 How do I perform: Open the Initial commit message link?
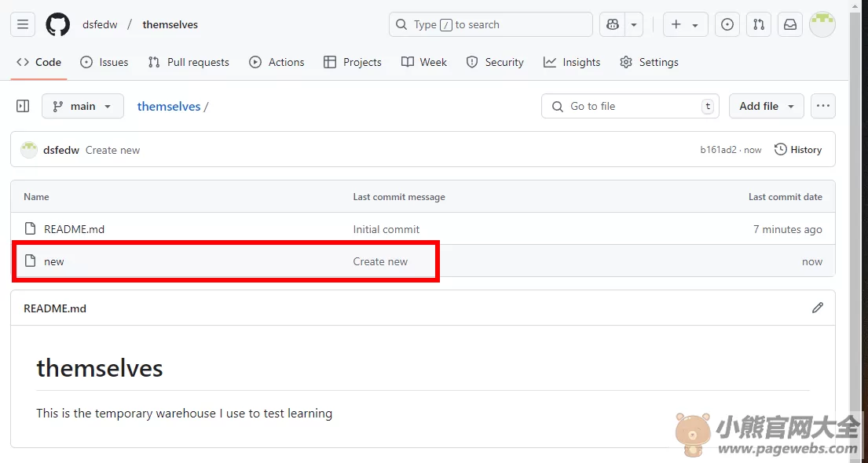(386, 229)
